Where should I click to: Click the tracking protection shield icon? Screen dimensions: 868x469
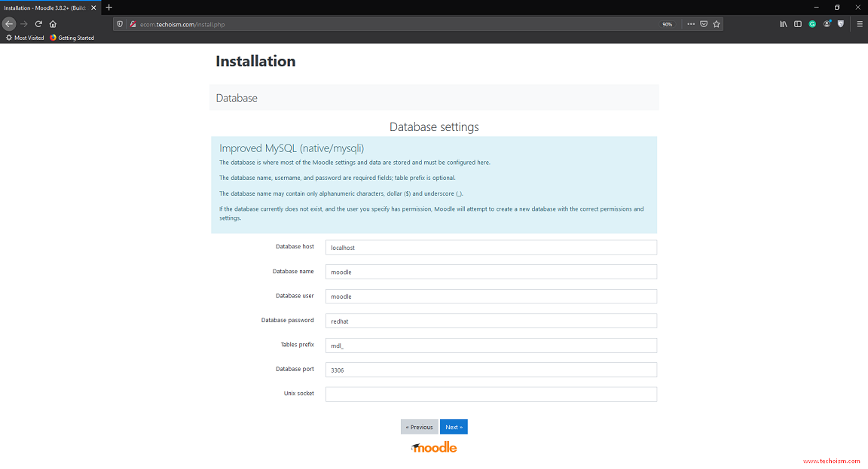click(120, 24)
